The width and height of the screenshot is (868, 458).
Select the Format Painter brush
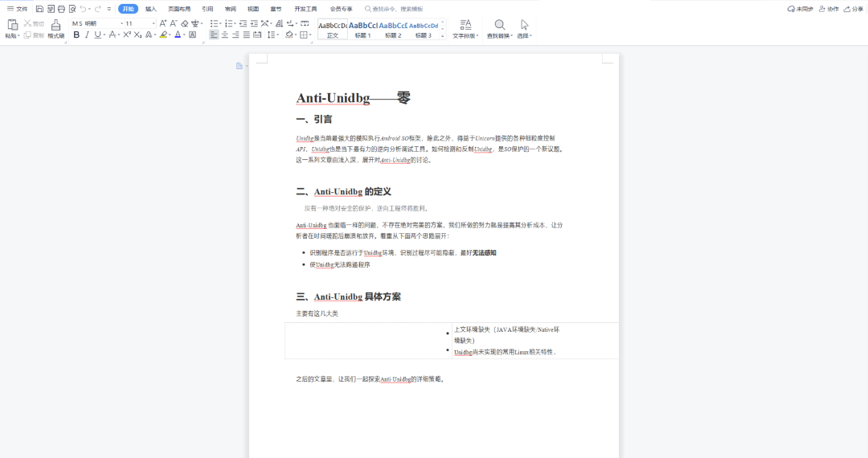pyautogui.click(x=56, y=25)
